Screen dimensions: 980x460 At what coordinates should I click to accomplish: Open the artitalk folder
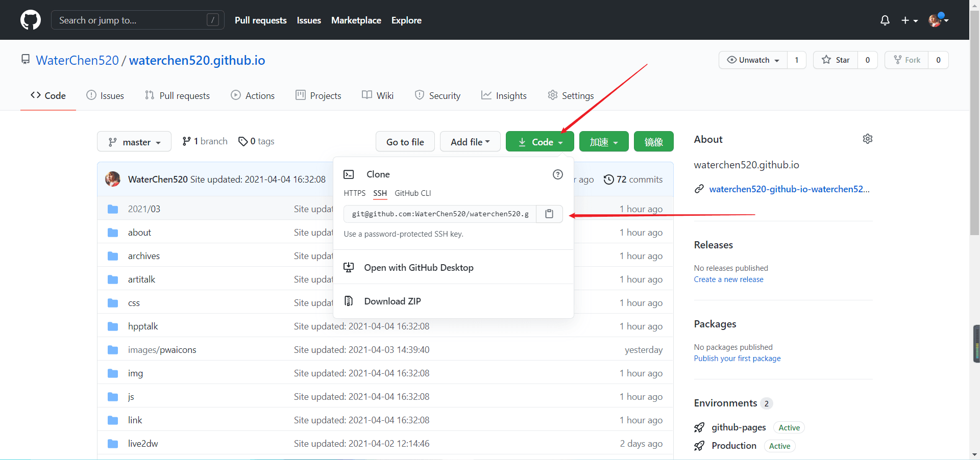coord(141,279)
